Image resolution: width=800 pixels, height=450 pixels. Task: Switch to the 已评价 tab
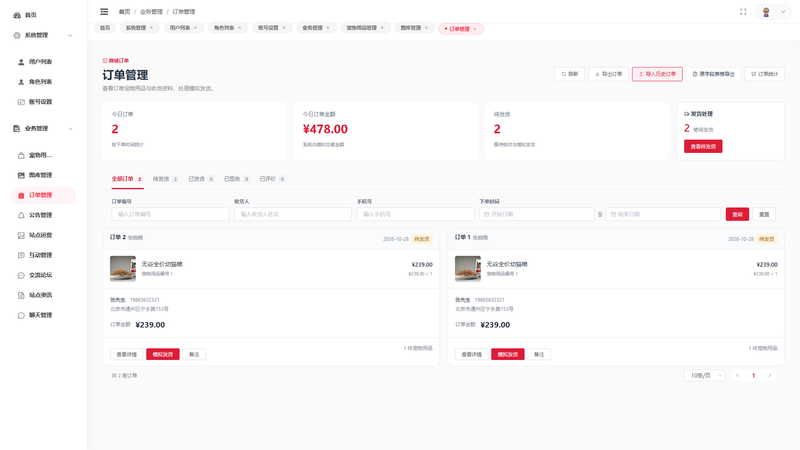point(272,179)
